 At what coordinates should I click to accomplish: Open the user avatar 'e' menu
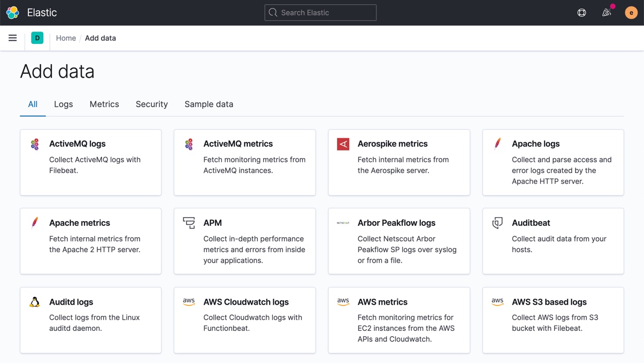631,12
